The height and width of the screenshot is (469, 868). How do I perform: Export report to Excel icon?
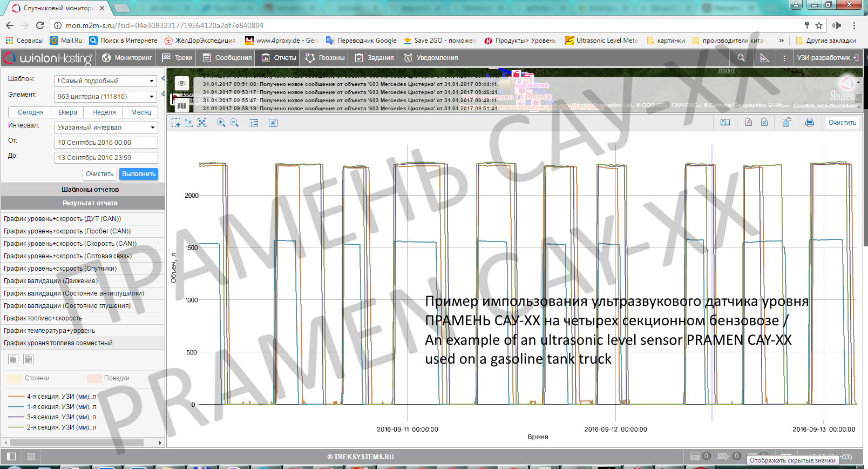tap(764, 123)
